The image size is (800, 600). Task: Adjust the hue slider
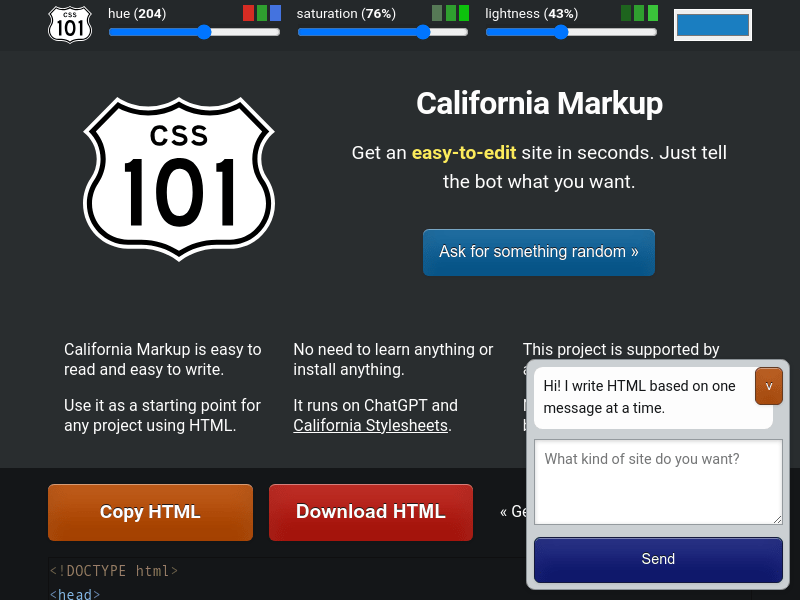coord(194,32)
